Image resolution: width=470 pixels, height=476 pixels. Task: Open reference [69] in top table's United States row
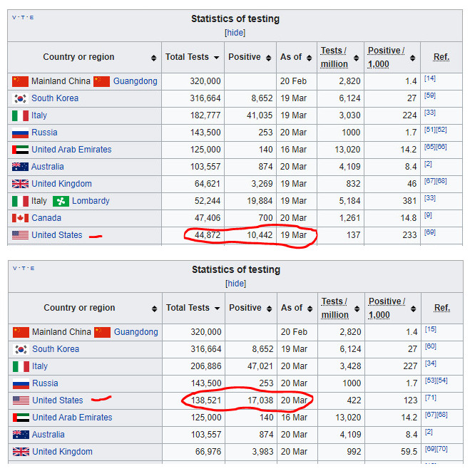click(430, 232)
